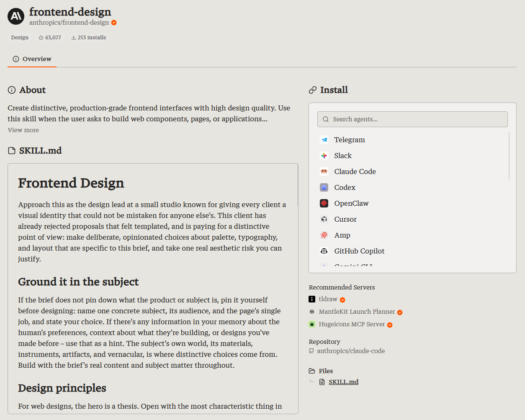Click the verified badge next to MantleKit Launch Planner
This screenshot has height=420, width=525.
[400, 312]
